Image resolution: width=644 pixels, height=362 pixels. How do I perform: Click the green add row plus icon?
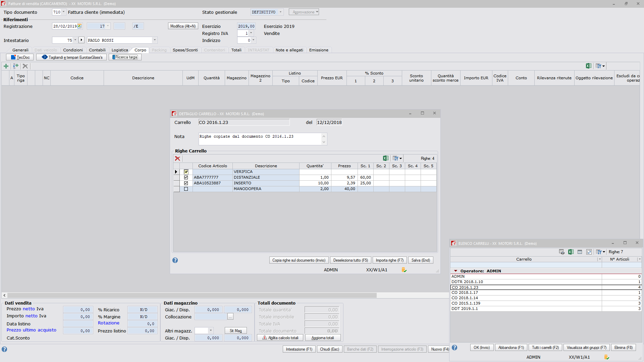coord(6,66)
